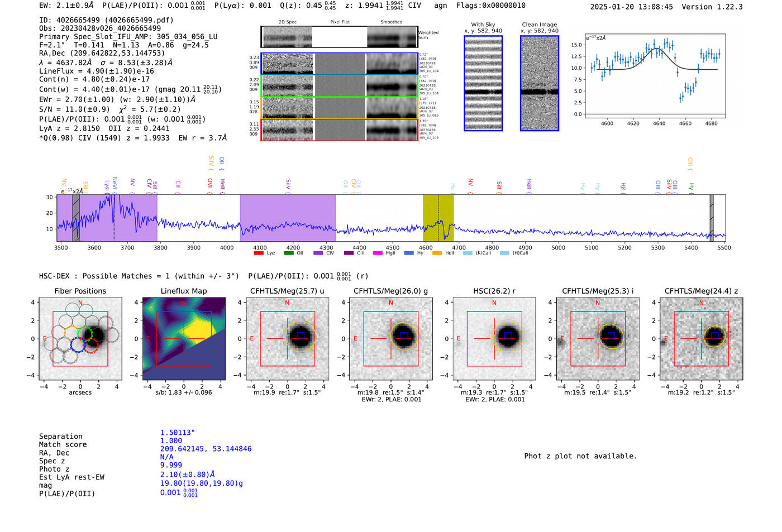Click 'Phot z plot not available.' message
The height and width of the screenshot is (532, 782).
(580, 456)
